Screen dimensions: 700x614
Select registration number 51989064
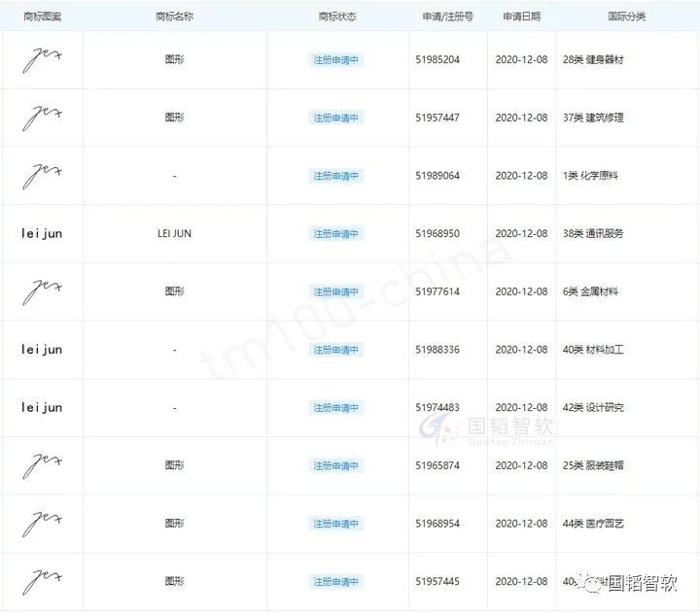coord(437,176)
